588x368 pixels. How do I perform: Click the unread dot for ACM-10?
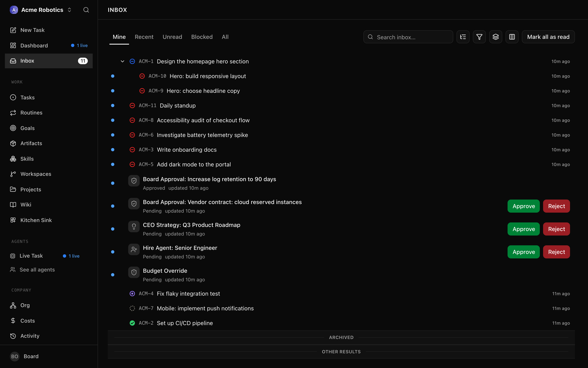pyautogui.click(x=113, y=76)
